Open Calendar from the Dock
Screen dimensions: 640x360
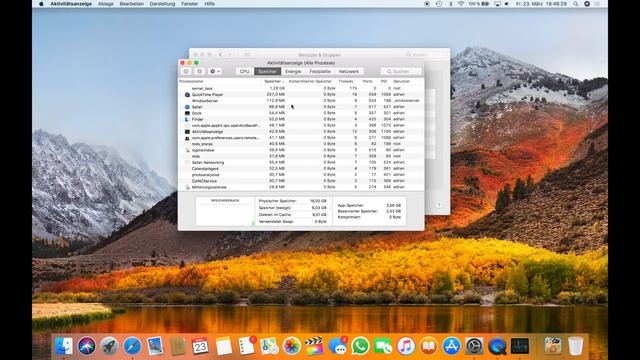(x=200, y=346)
